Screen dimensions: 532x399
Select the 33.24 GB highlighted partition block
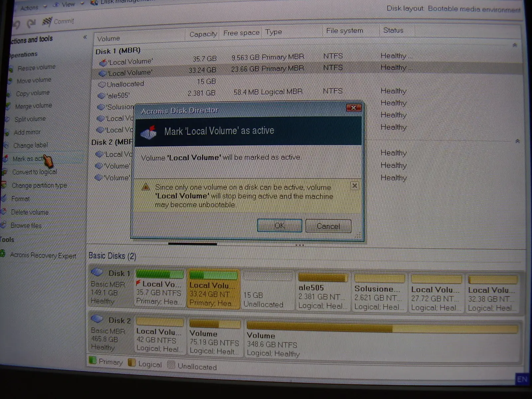[x=213, y=289]
